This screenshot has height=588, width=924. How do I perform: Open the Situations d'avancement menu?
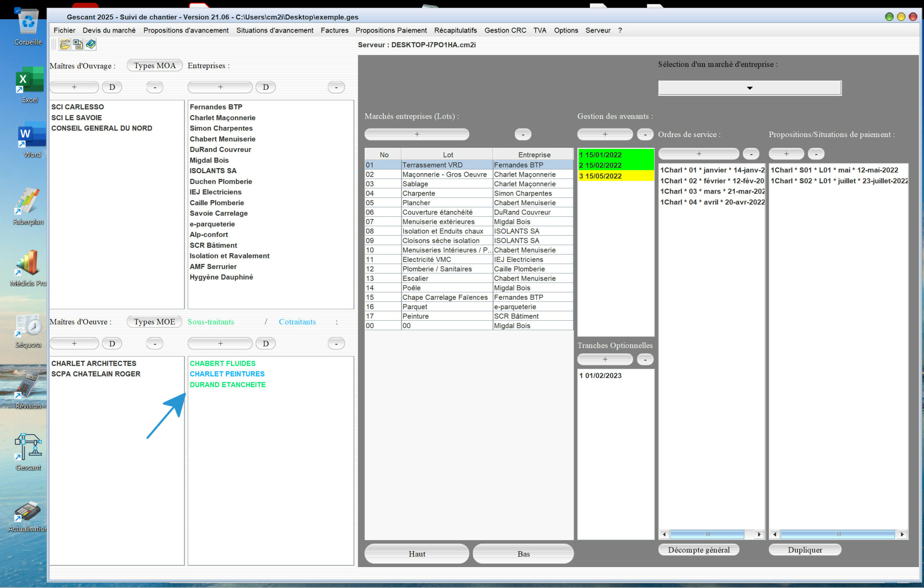coord(275,30)
